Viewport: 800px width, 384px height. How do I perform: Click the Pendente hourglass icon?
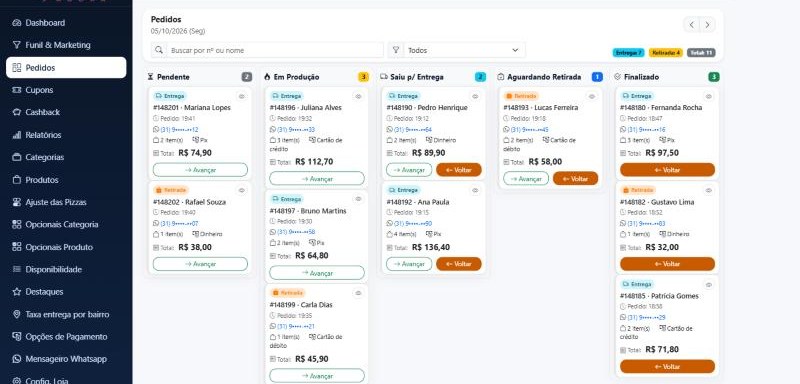tap(151, 77)
